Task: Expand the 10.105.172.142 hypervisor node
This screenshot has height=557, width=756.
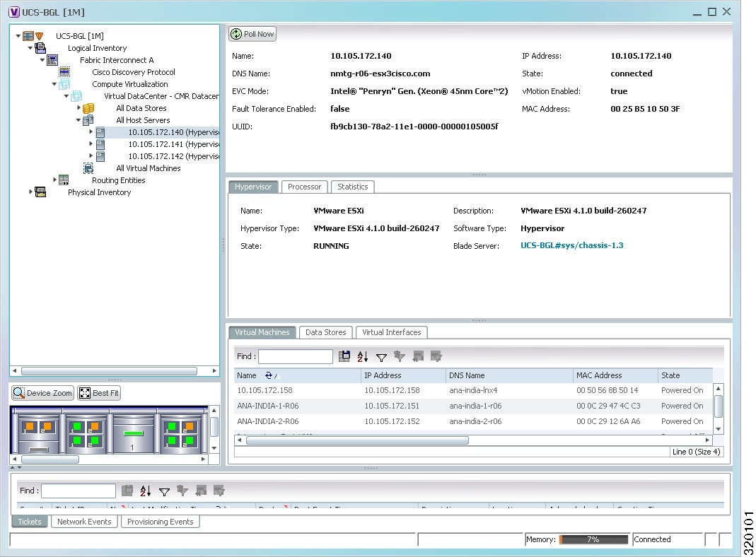Action: coord(91,156)
